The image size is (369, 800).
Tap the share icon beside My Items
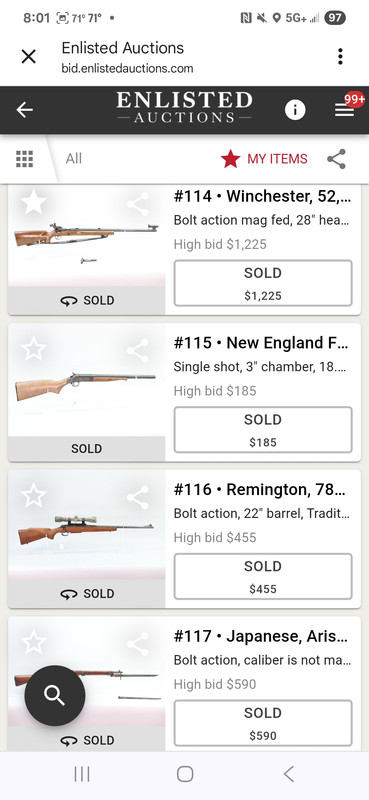[336, 159]
